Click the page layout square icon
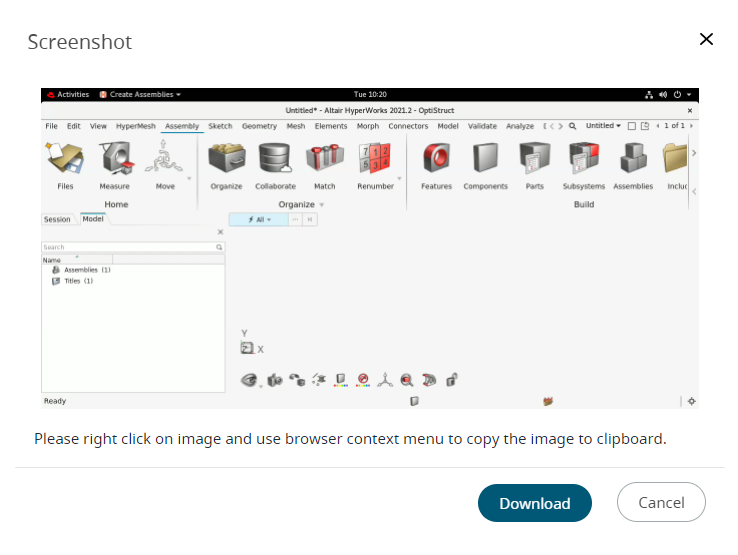Viewport: 738px width, 555px height. coord(632,126)
